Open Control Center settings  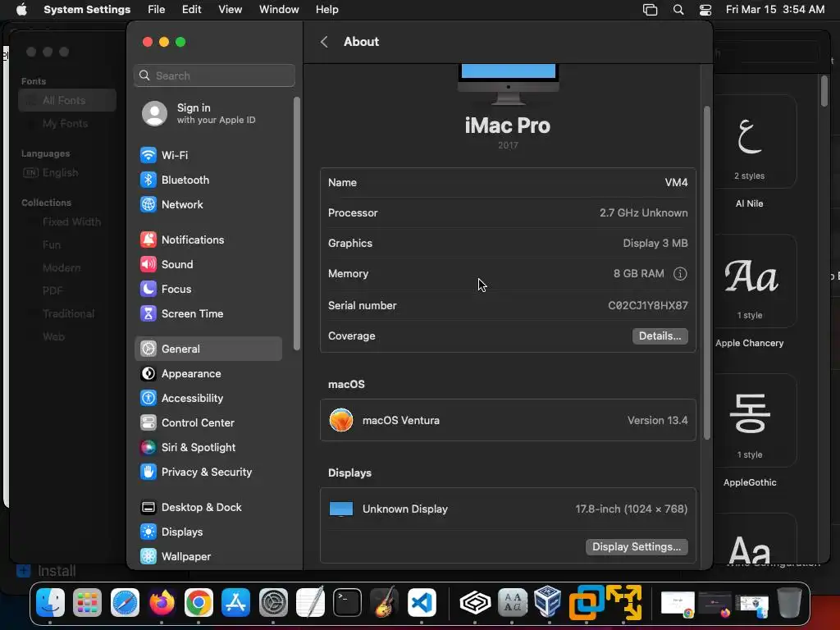[x=208, y=422]
